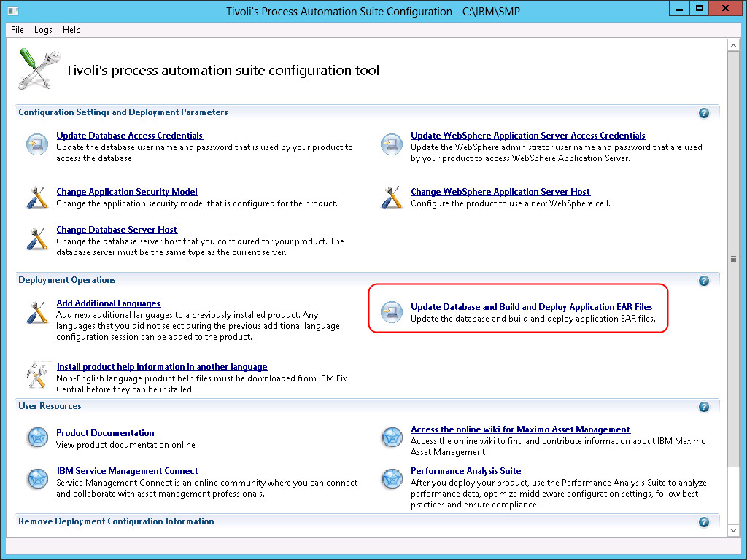This screenshot has width=747, height=560.
Task: Open Install product help information in another language
Action: click(163, 367)
